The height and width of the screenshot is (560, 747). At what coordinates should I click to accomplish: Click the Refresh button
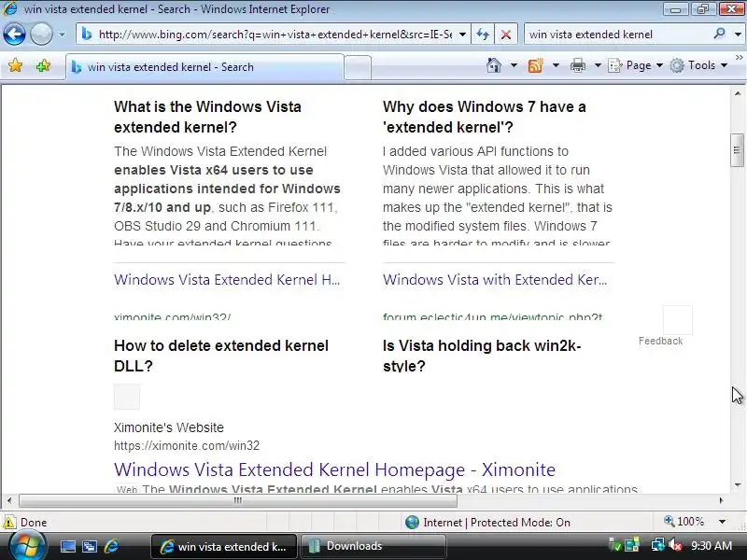coord(483,35)
